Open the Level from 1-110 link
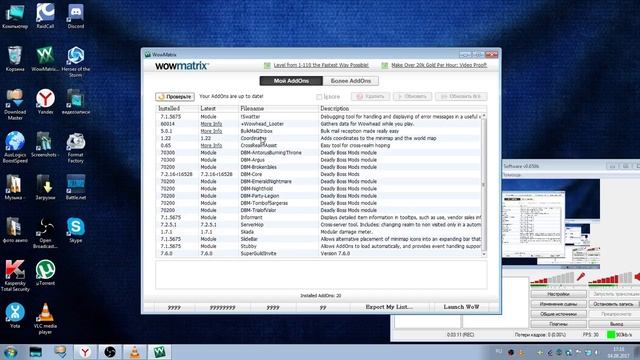The image size is (640, 360). [321, 65]
